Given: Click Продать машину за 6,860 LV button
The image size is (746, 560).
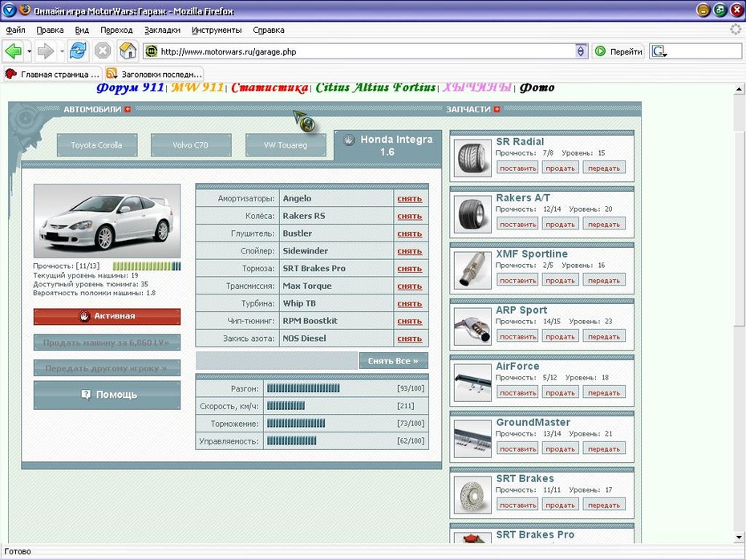Looking at the screenshot, I should [x=107, y=343].
